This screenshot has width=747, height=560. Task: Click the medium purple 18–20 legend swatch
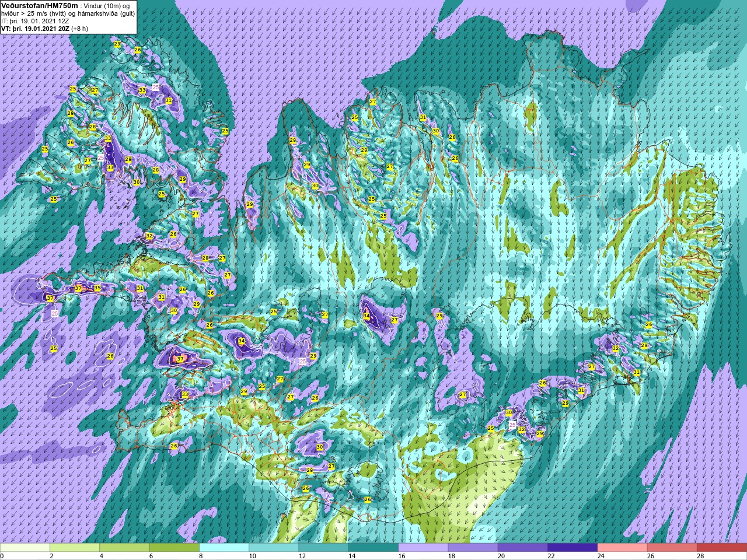(473, 548)
